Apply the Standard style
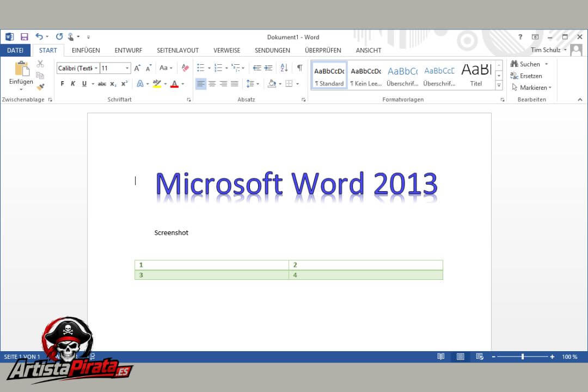588x392 pixels. (329, 75)
